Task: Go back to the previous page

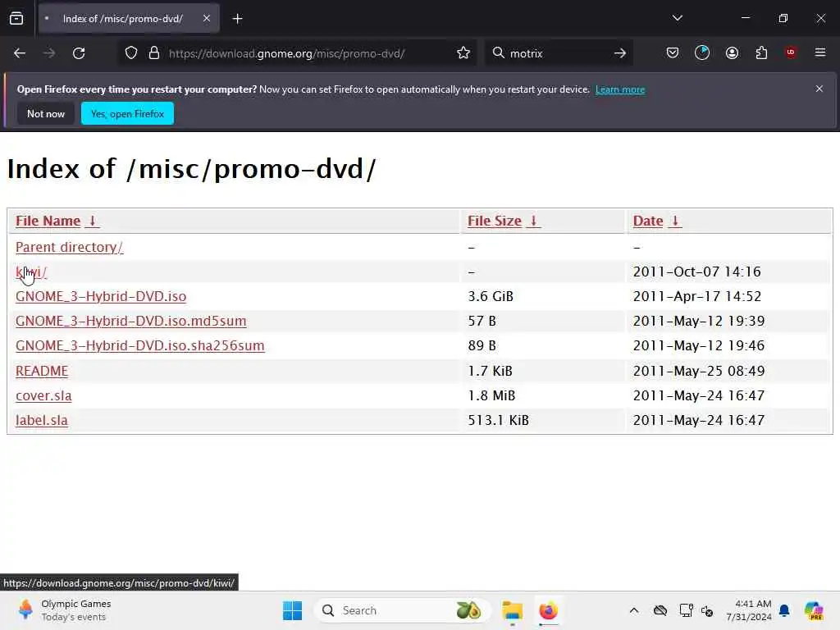Action: click(20, 53)
